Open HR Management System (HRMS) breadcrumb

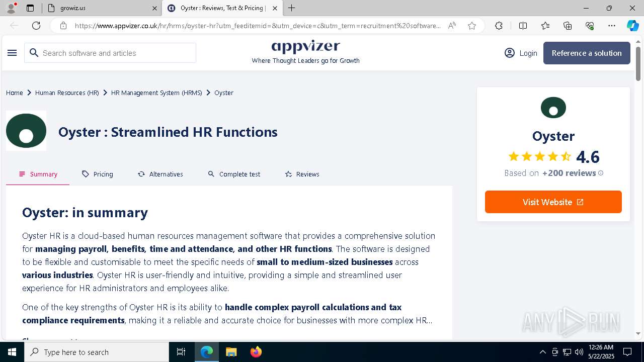point(156,93)
